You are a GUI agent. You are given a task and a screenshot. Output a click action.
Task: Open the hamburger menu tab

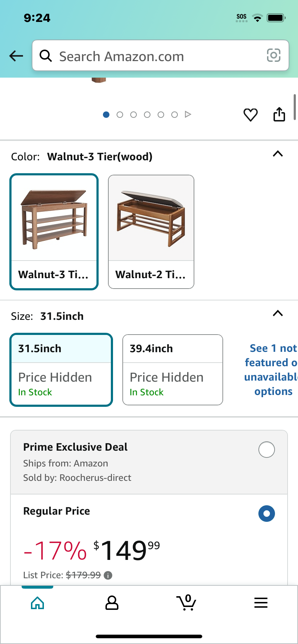pyautogui.click(x=261, y=603)
